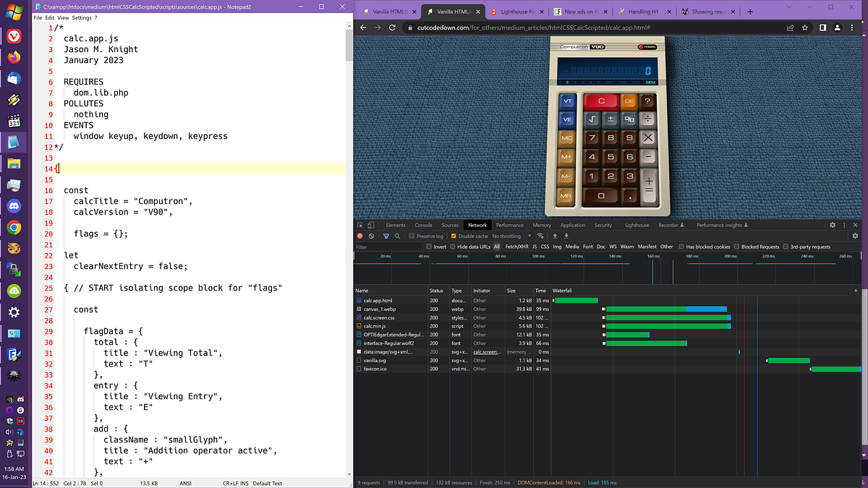
Task: Uncheck the Disable cache option
Action: click(x=453, y=236)
